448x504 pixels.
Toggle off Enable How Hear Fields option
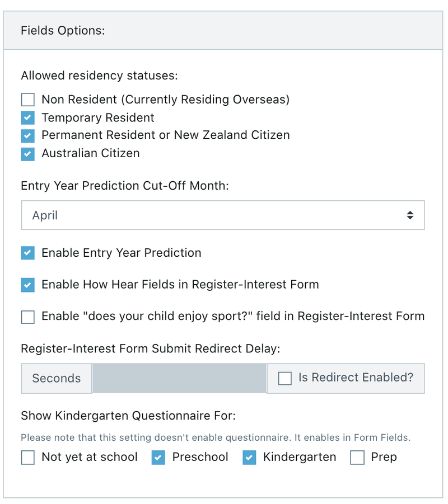pyautogui.click(x=27, y=285)
